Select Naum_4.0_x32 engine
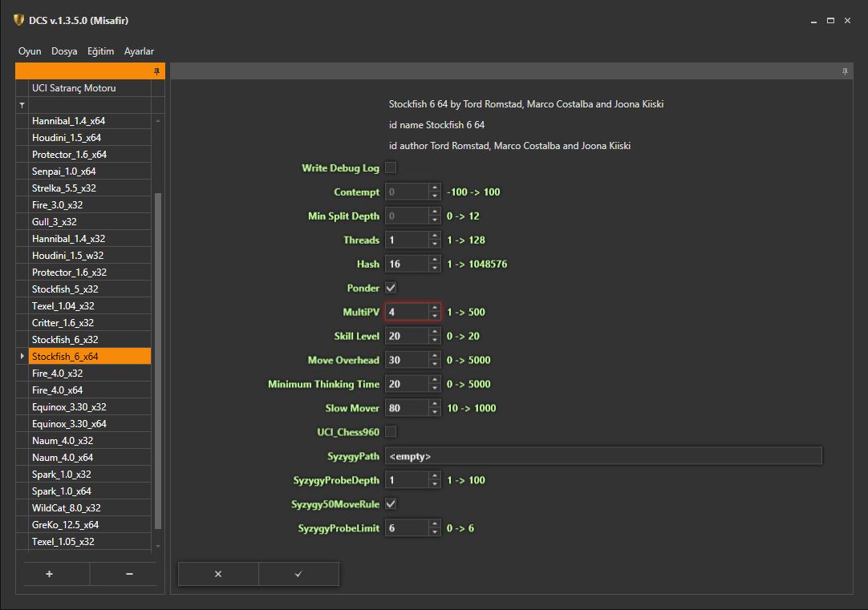The width and height of the screenshot is (868, 610). [90, 441]
